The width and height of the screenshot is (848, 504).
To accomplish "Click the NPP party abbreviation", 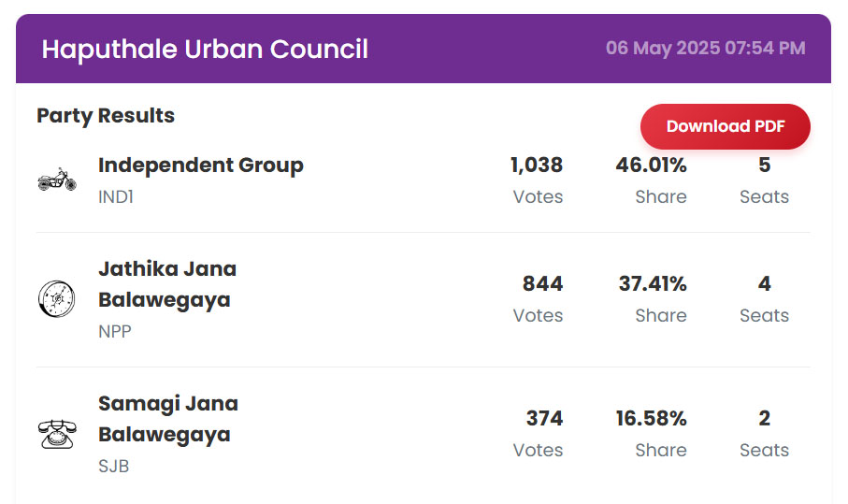I will [115, 332].
